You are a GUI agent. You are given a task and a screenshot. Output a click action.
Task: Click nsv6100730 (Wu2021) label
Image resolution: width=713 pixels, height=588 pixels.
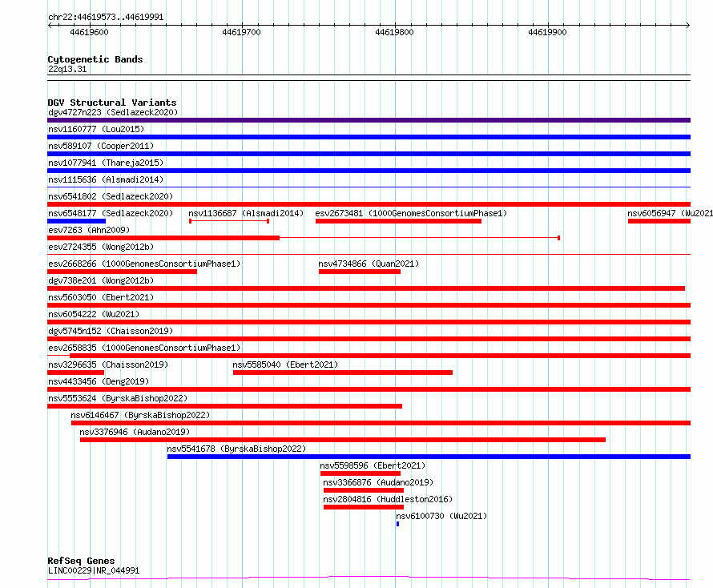pyautogui.click(x=441, y=516)
